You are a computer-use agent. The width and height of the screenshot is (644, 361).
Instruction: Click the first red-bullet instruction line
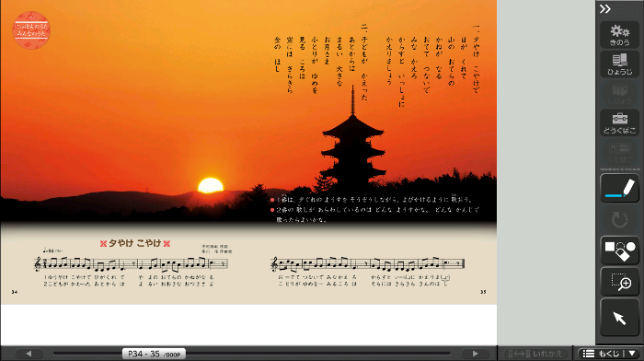(372, 200)
